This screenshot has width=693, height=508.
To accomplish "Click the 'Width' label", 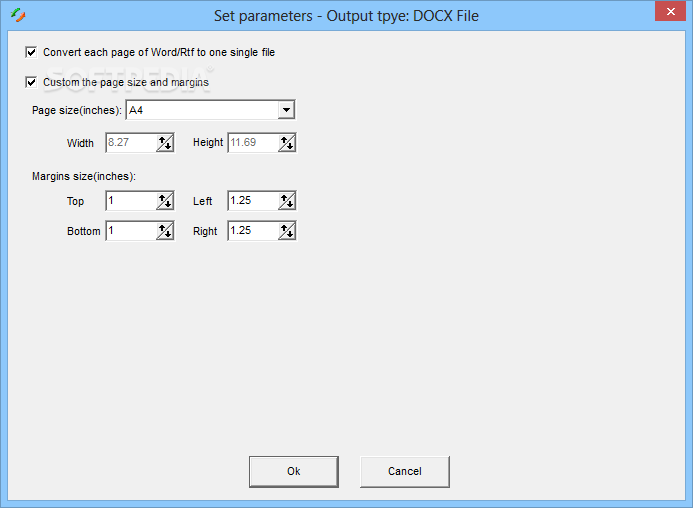I will (x=80, y=143).
